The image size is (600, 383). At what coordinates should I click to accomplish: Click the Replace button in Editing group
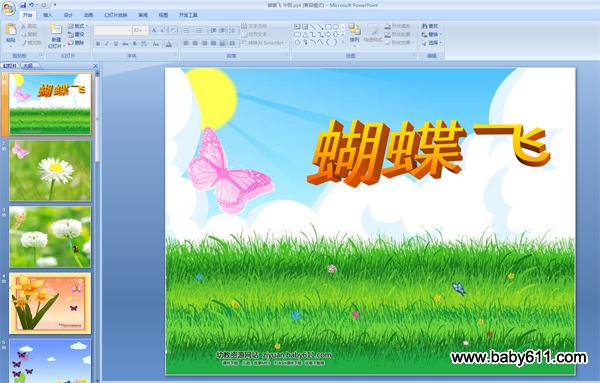[431, 34]
